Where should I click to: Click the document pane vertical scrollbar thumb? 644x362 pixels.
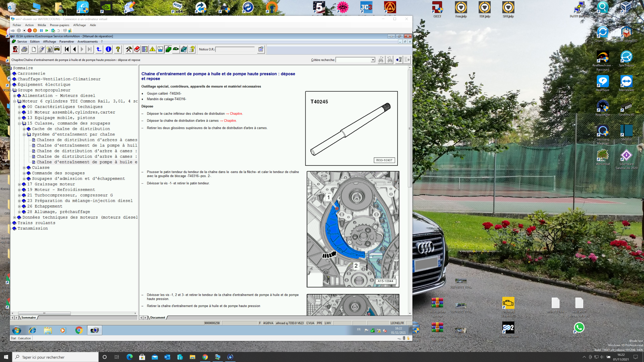click(409, 129)
